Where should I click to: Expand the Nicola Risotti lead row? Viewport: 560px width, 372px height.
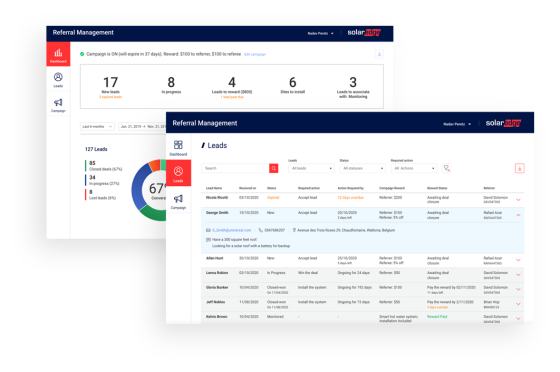[x=518, y=200]
